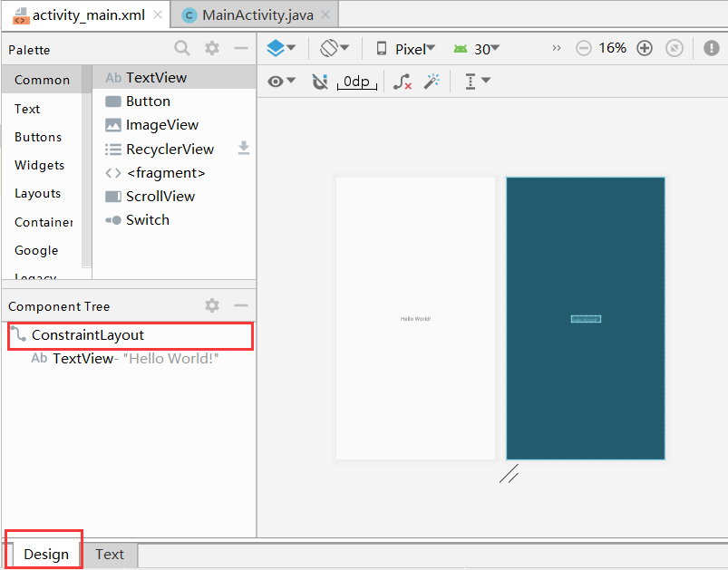Viewport: 728px width, 570px height.
Task: Open orientation for preview dropdown
Action: click(335, 48)
